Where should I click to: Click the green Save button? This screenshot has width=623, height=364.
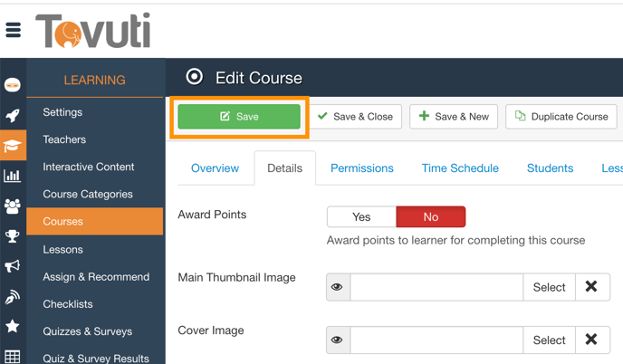(239, 117)
